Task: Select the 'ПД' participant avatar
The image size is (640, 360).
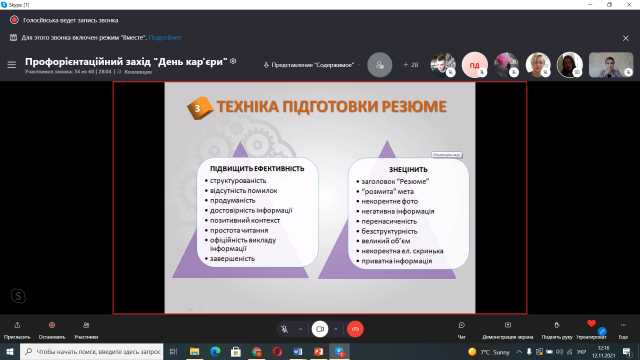Action: [x=474, y=65]
